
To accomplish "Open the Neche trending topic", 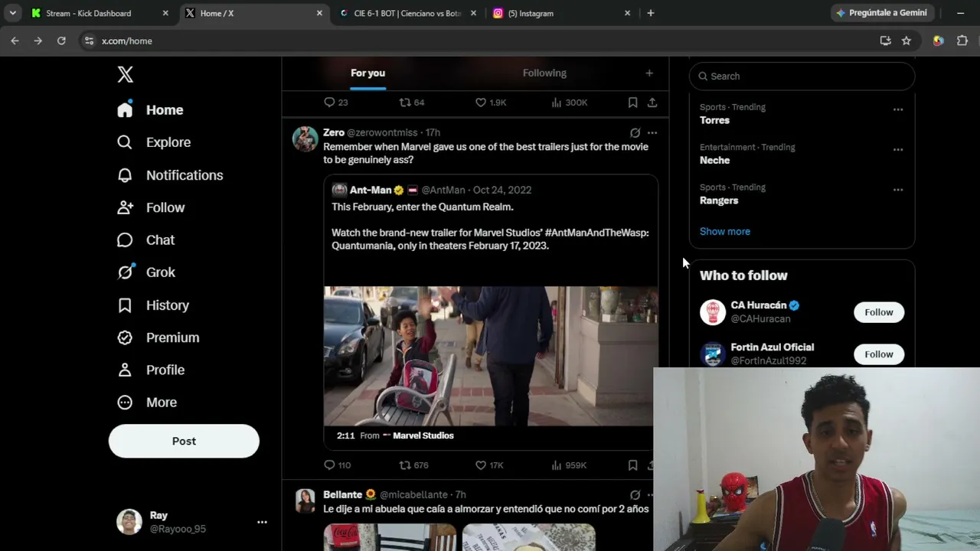I will pyautogui.click(x=714, y=160).
